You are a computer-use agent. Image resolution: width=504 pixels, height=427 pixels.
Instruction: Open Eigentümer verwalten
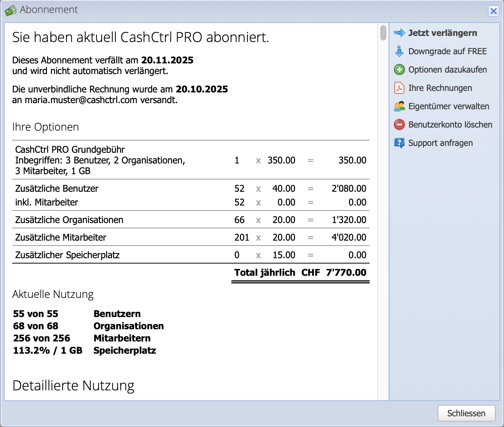[x=449, y=106]
